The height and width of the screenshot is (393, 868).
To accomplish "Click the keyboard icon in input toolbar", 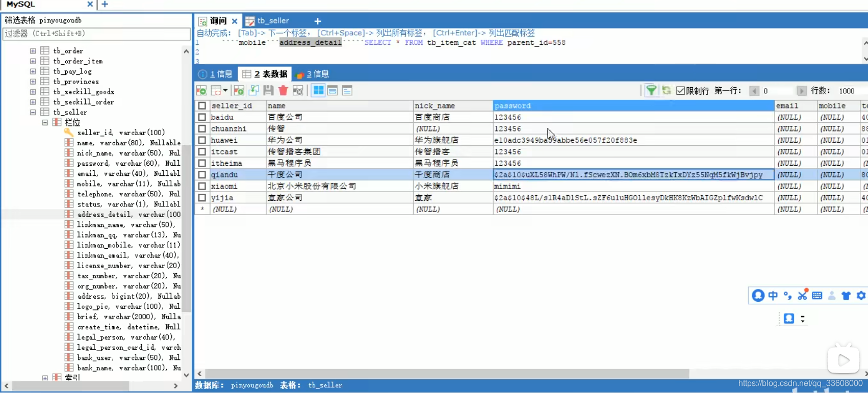I will pos(817,295).
